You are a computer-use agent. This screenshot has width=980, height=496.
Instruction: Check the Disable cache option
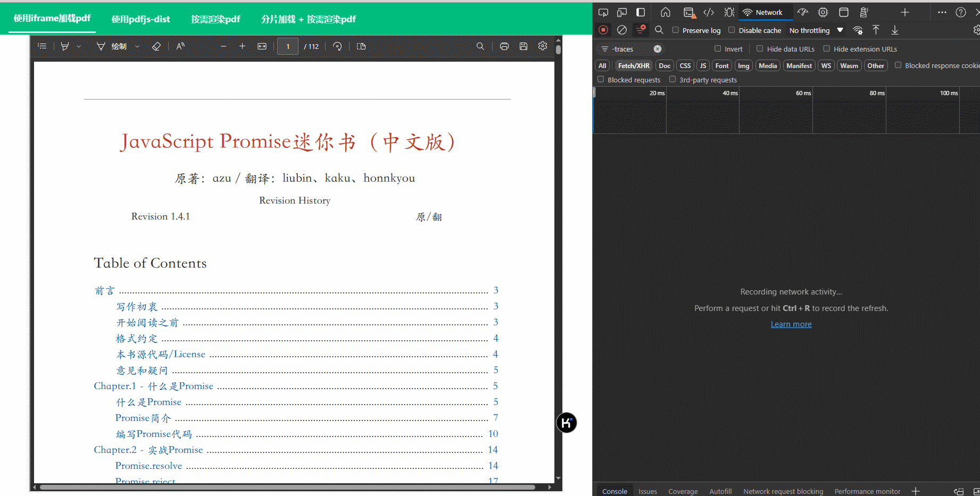click(x=732, y=30)
